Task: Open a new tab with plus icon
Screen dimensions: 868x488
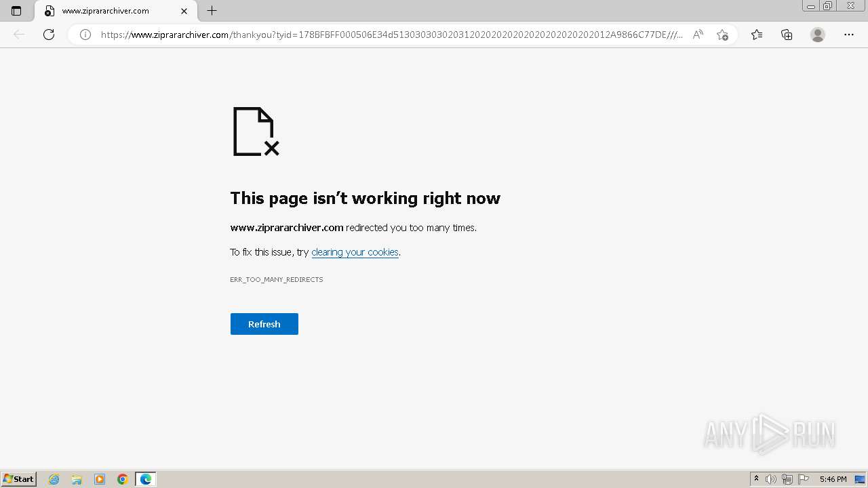Action: point(212,11)
